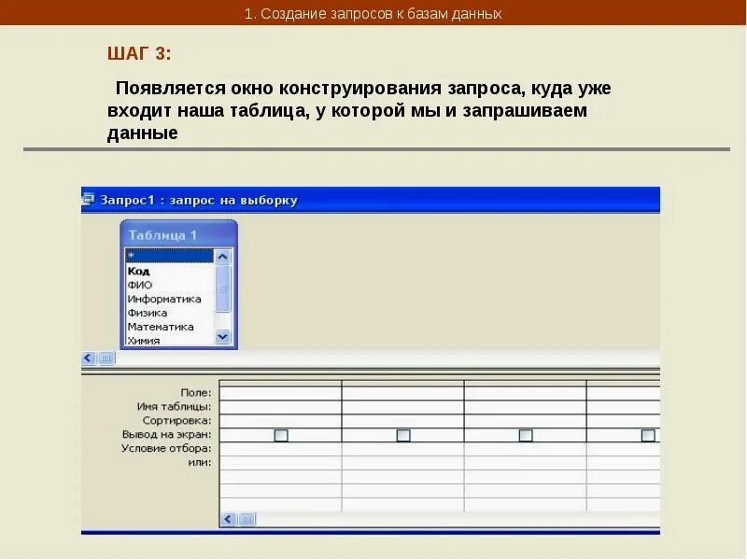Viewport: 747px width, 560px height.
Task: Click the или row label
Action: click(x=200, y=463)
